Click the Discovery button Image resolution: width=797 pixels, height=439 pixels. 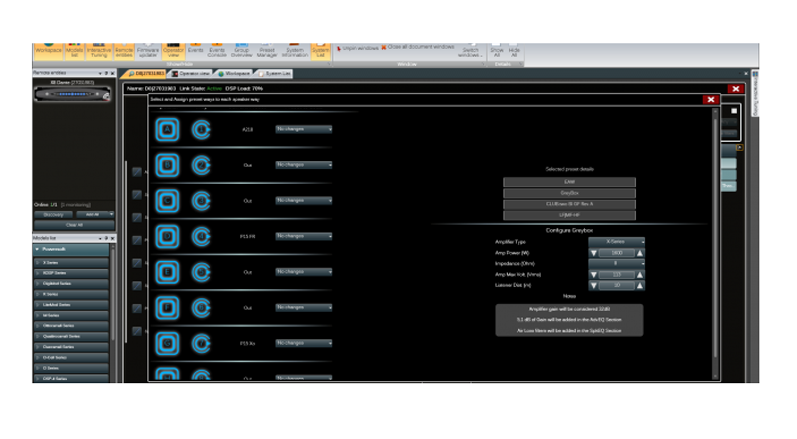click(53, 214)
